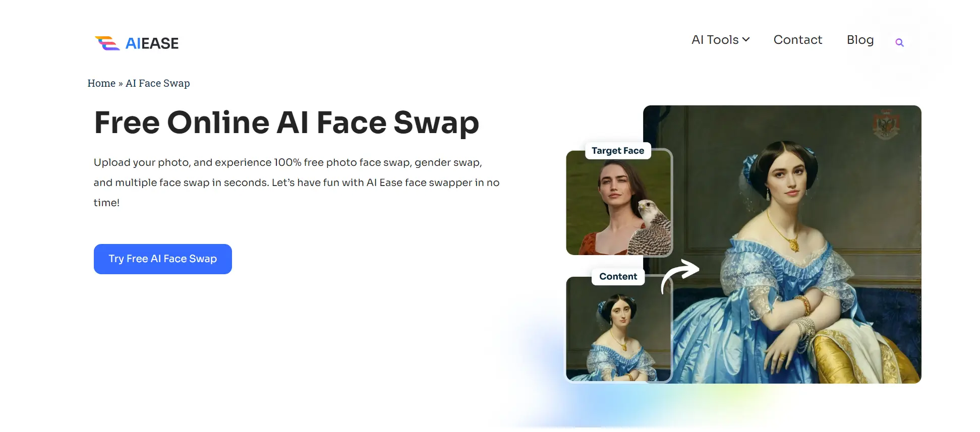Image resolution: width=980 pixels, height=432 pixels.
Task: Click Try Free AI Face Swap button
Action: (x=163, y=259)
